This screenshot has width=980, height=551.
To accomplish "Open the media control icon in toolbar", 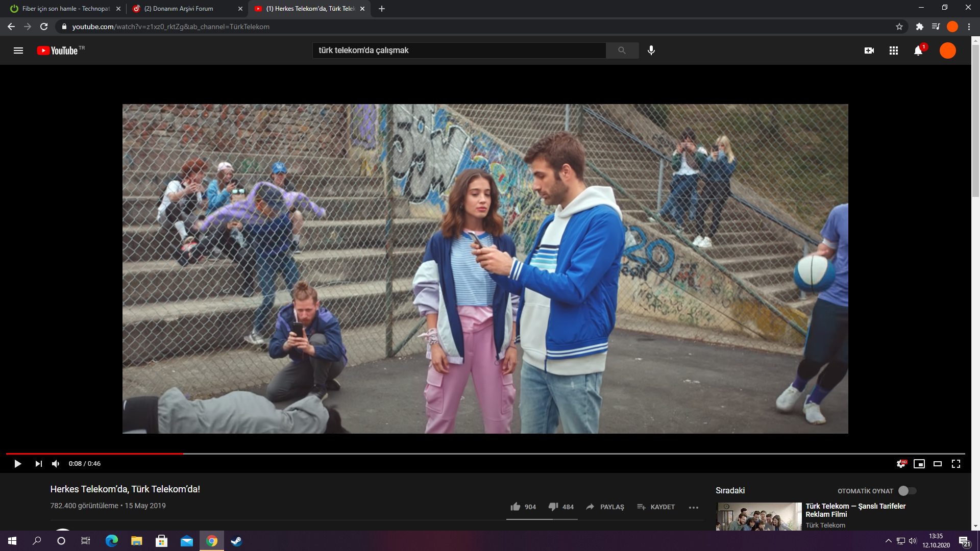I will 936,27.
